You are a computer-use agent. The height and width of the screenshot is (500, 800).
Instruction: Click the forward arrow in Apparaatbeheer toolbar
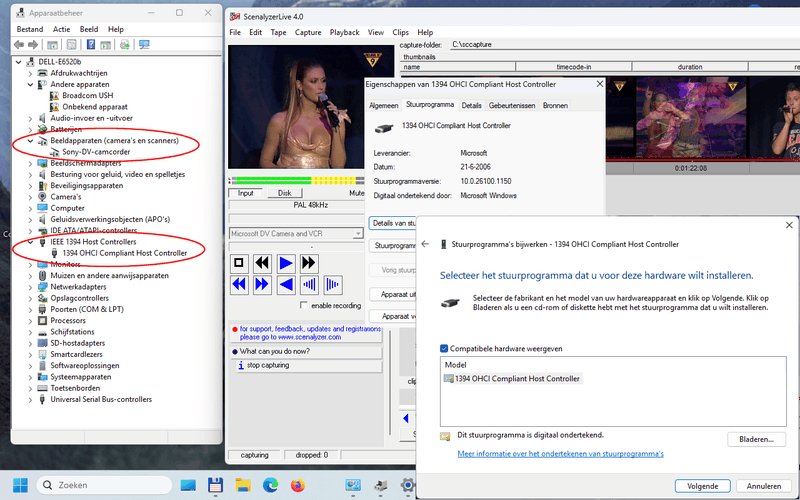[33, 45]
